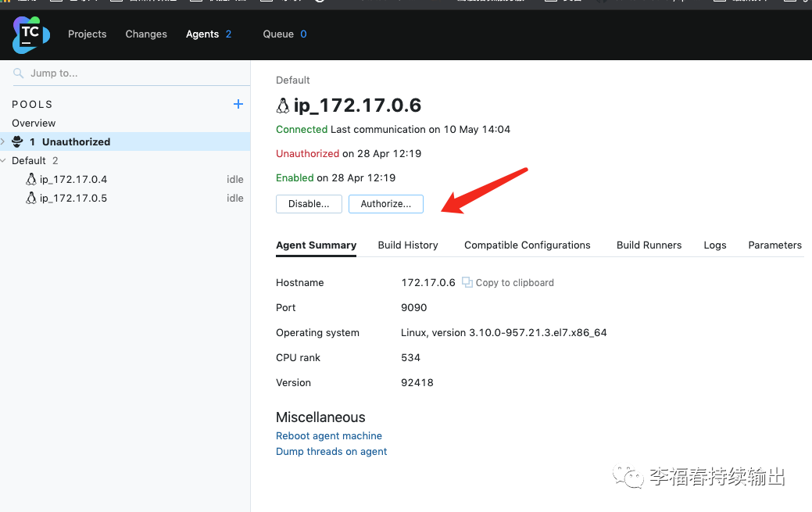Click the unauthorized agent spy icon

coord(18,141)
